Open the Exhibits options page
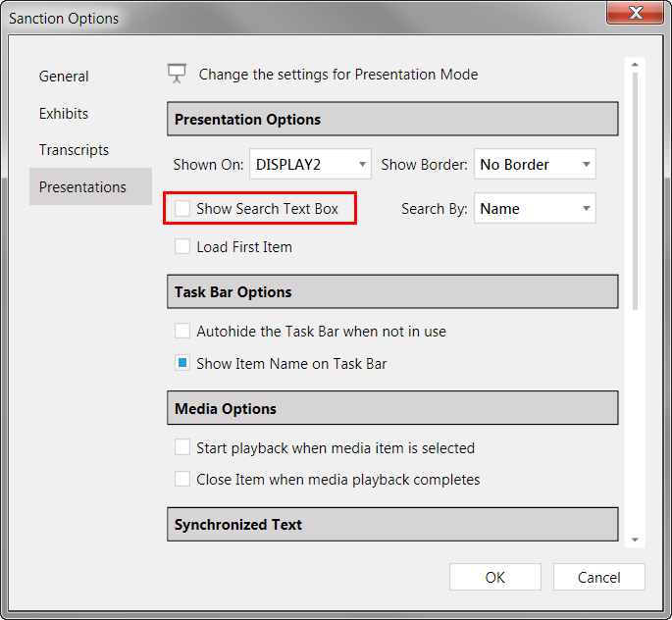The width and height of the screenshot is (672, 620). point(64,114)
